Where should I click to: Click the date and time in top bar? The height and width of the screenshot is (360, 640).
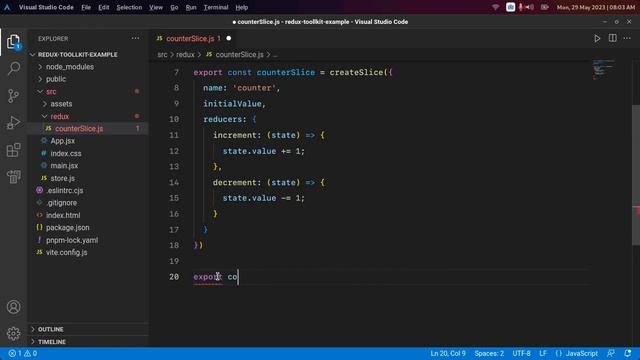pos(596,7)
